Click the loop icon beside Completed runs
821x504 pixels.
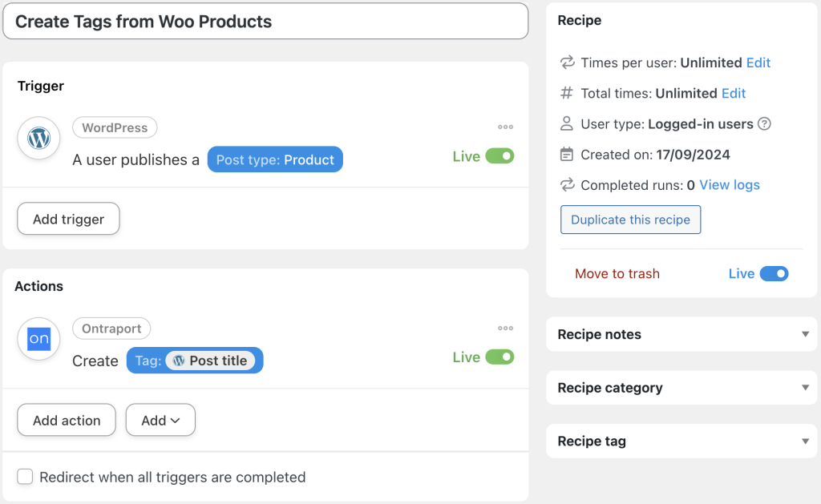(568, 185)
